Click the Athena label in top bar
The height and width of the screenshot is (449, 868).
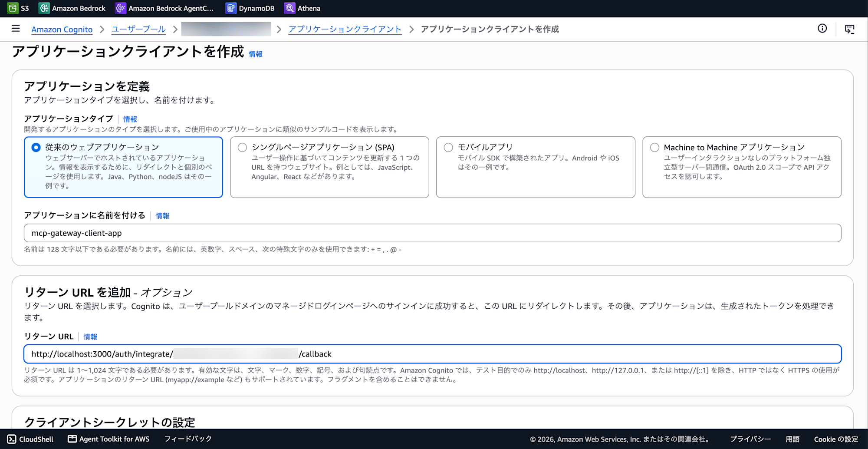[x=309, y=8]
